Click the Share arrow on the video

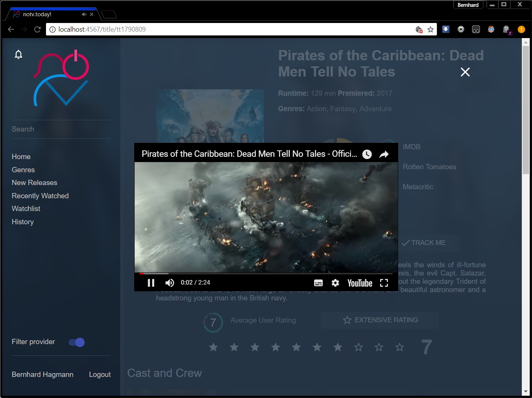384,154
